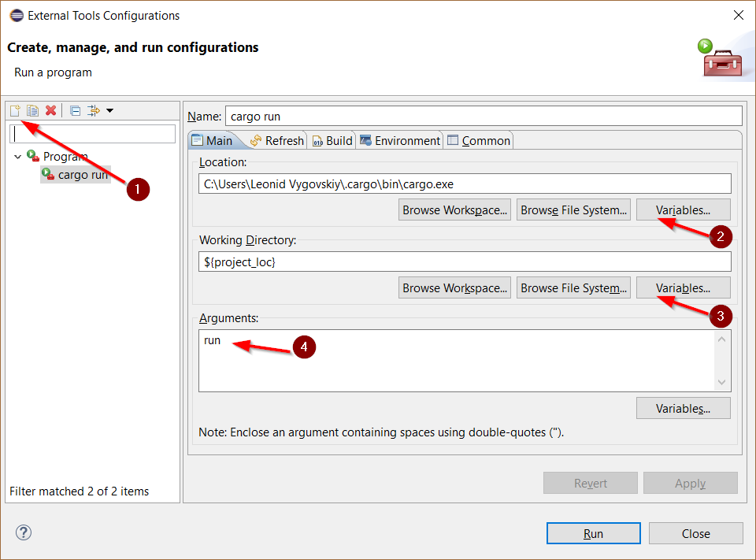Click the Run button

(593, 533)
